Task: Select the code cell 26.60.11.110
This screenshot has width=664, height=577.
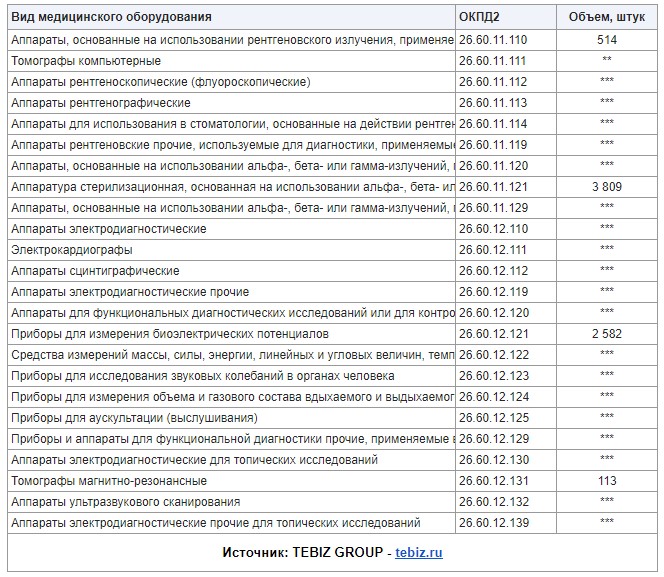Action: tap(506, 40)
